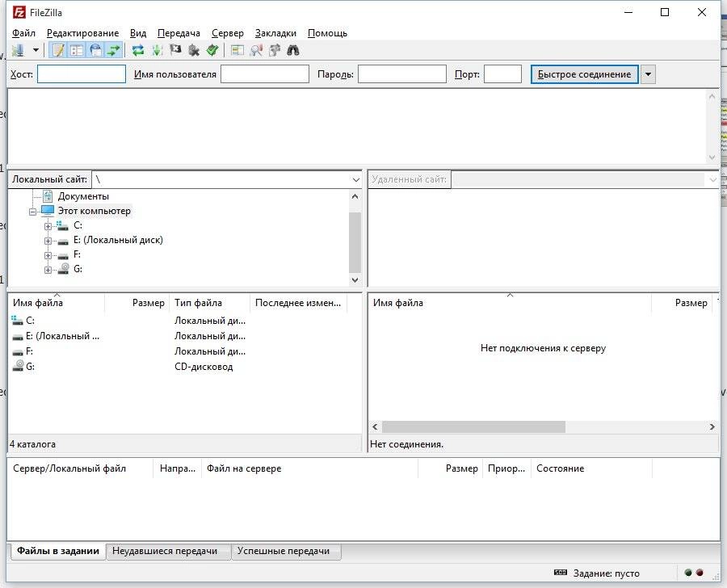Click the local tree scroll down arrow
Viewport: 727px width, 588px height.
coord(355,279)
